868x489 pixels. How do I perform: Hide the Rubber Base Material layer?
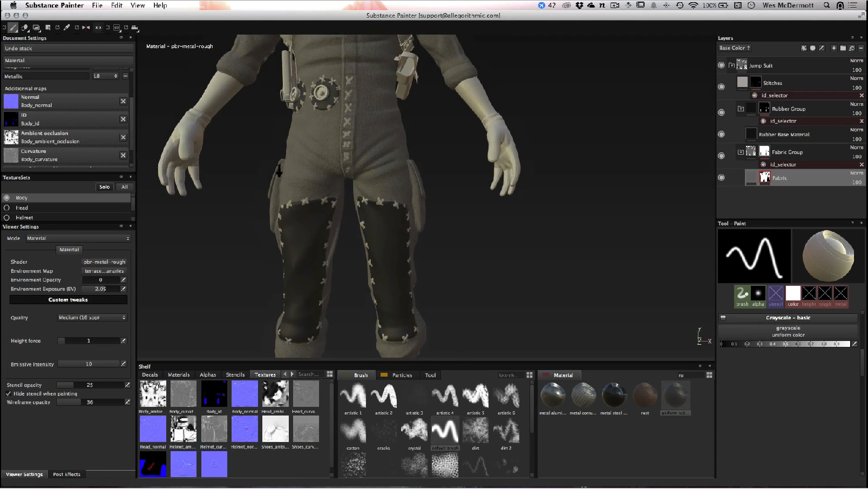click(721, 134)
